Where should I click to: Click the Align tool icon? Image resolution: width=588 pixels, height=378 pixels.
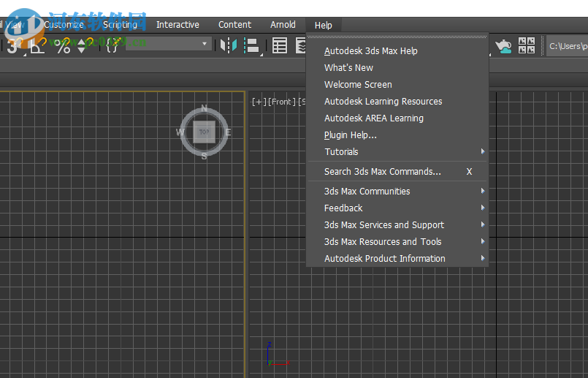coord(252,46)
